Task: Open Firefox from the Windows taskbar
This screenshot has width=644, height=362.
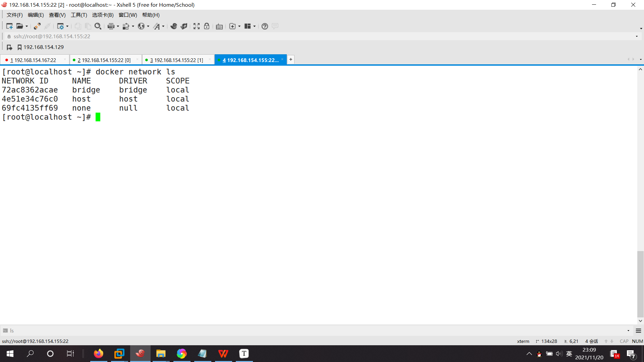Action: click(99, 354)
